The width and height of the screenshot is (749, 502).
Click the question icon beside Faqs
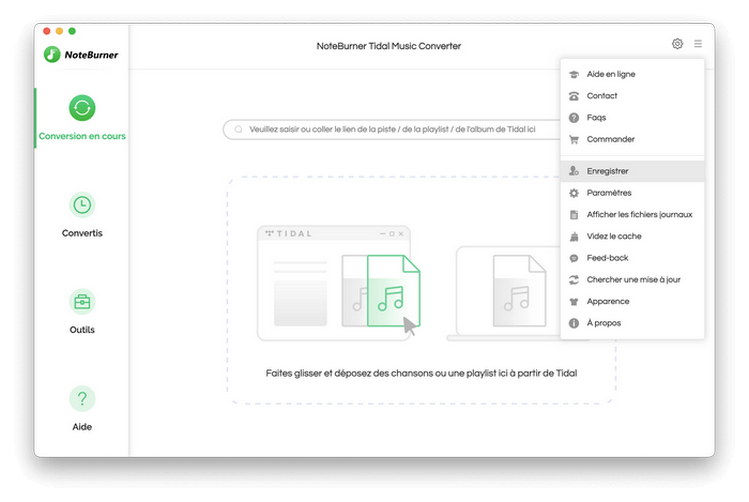click(x=574, y=117)
